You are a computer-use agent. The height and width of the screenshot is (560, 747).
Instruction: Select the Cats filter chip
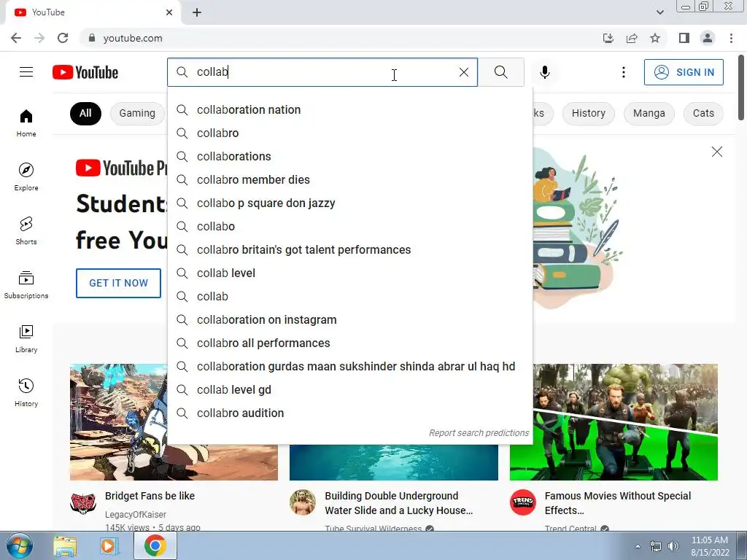click(703, 113)
